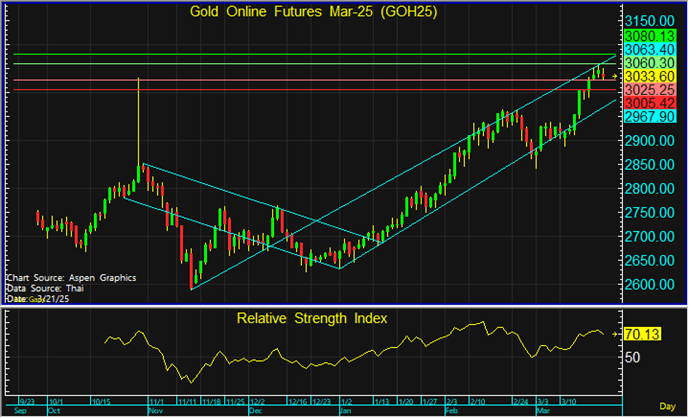Click the 2600.00 price axis label
Viewport: 689px width, 418px height.
pyautogui.click(x=650, y=285)
